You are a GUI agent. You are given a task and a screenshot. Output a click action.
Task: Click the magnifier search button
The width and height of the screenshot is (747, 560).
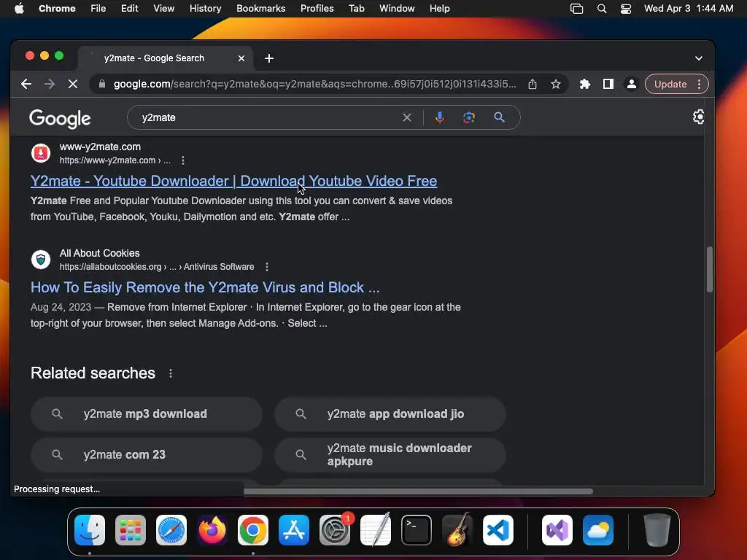[499, 117]
